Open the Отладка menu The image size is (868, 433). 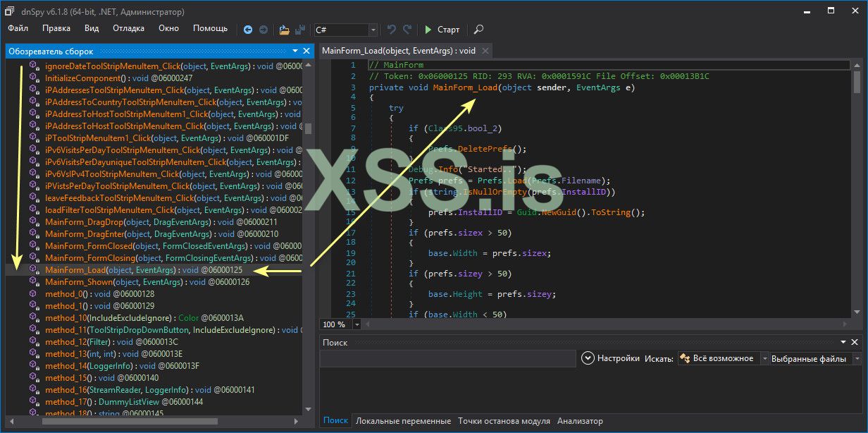128,28
